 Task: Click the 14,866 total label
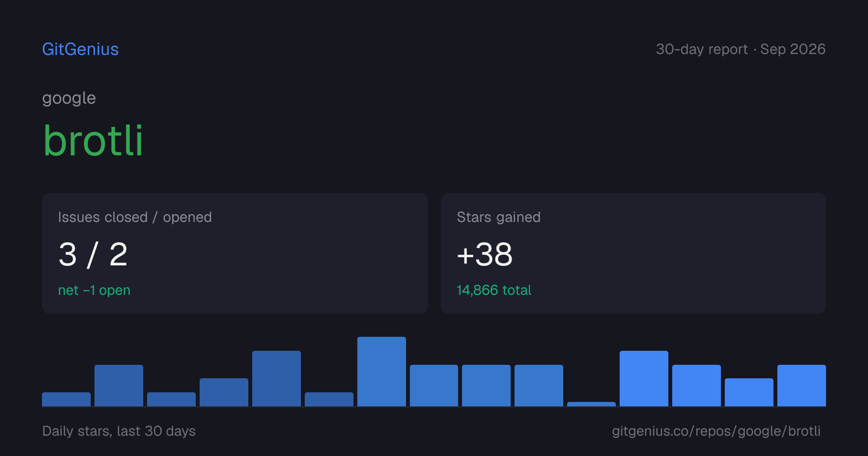pyautogui.click(x=494, y=290)
